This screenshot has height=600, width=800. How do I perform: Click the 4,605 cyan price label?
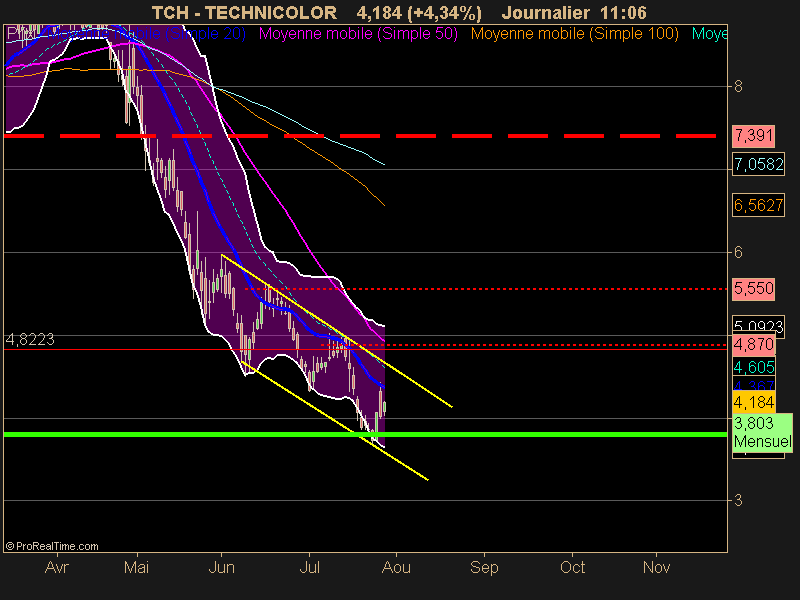[754, 367]
